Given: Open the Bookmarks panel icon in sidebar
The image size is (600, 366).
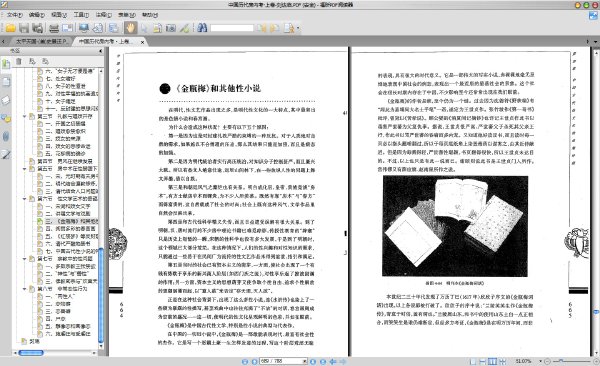Looking at the screenshot, I should point(6,64).
